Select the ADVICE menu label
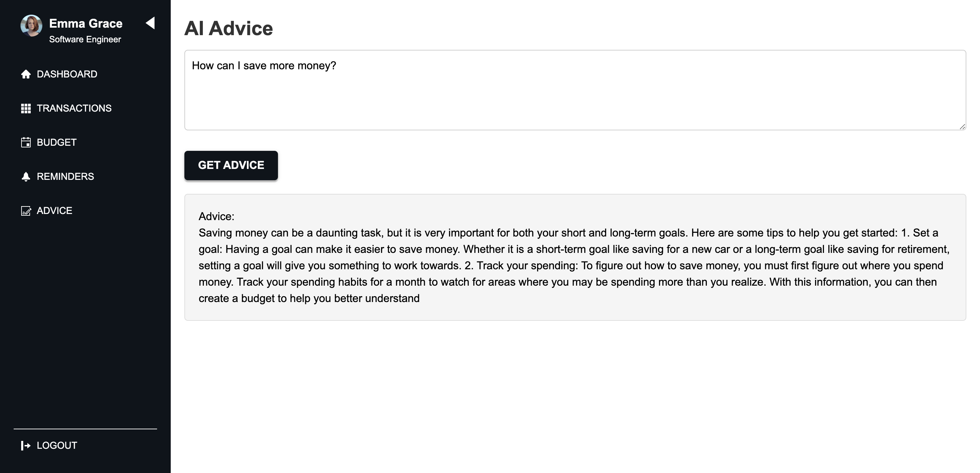The width and height of the screenshot is (980, 473). [54, 211]
